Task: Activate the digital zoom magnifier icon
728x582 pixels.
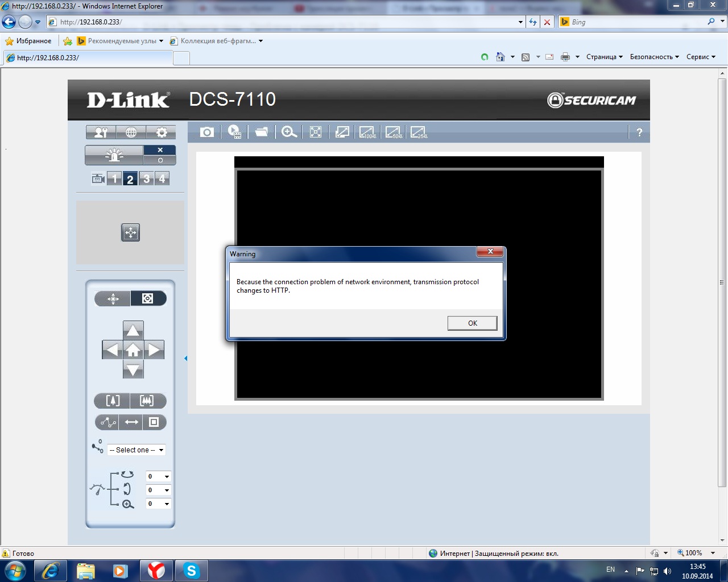Action: point(289,132)
